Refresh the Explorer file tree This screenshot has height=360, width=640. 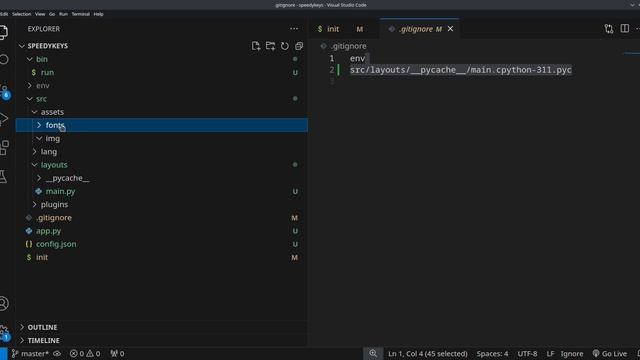click(x=284, y=46)
